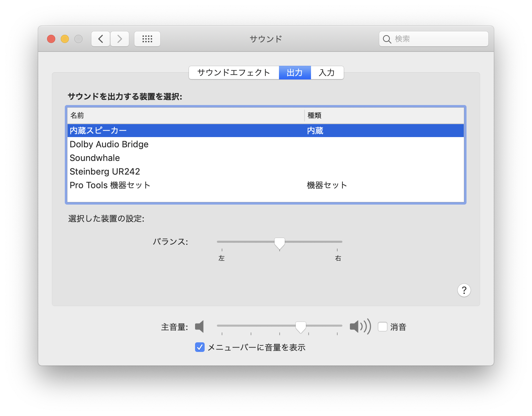532x416 pixels.
Task: Click the 名前 column header
Action: coord(186,116)
